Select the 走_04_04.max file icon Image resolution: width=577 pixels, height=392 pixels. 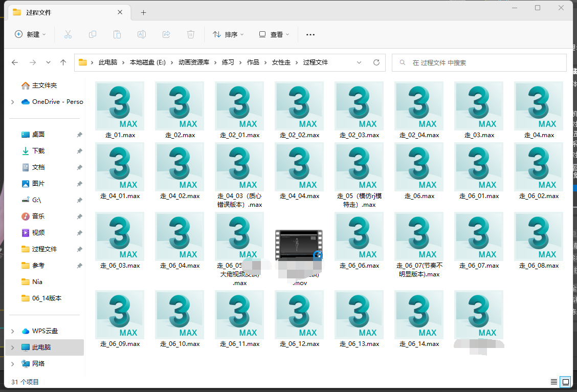(x=299, y=167)
